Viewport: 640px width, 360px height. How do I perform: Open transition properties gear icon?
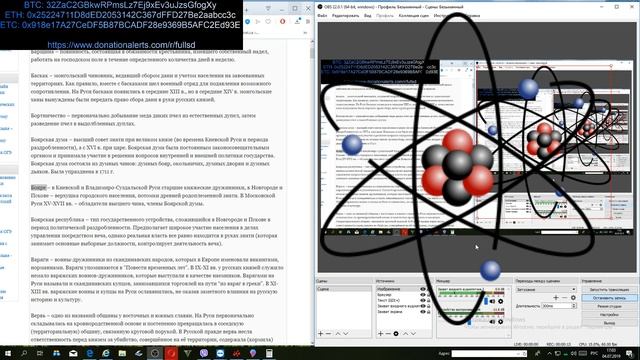pos(573,298)
